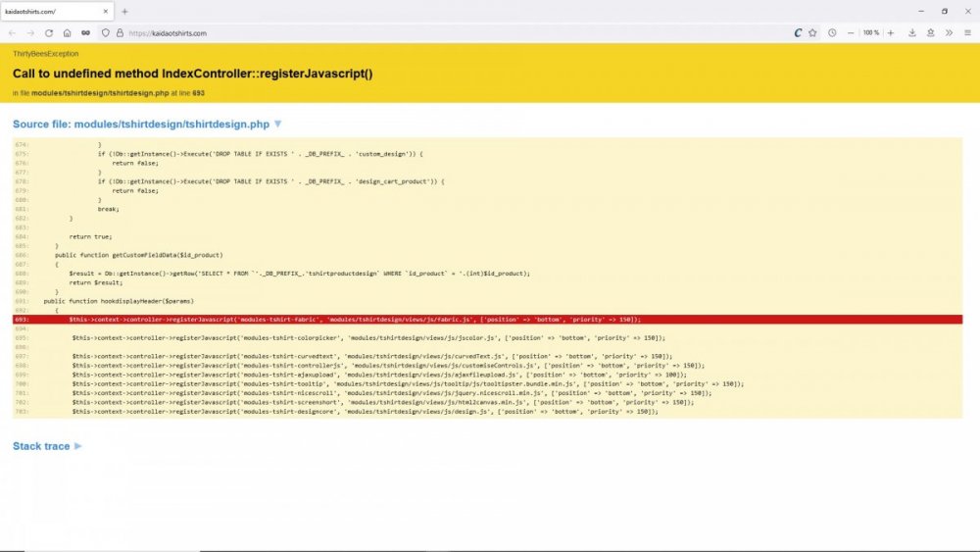
Task: Restore down the browser window
Action: [945, 11]
